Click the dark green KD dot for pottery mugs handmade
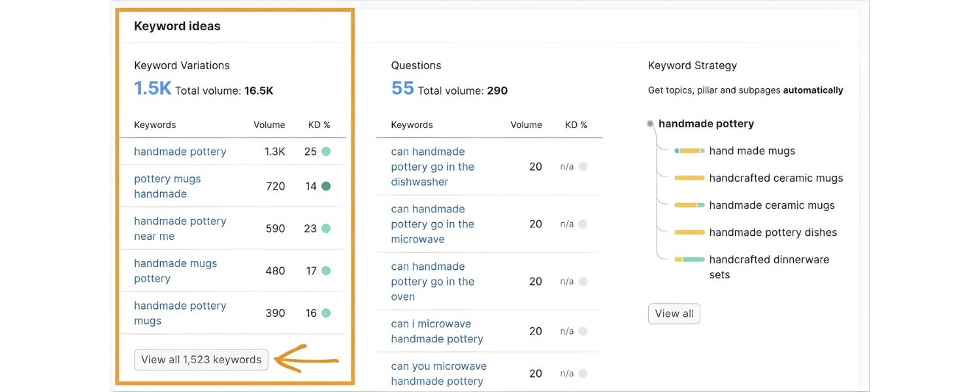The image size is (980, 392). click(x=326, y=186)
